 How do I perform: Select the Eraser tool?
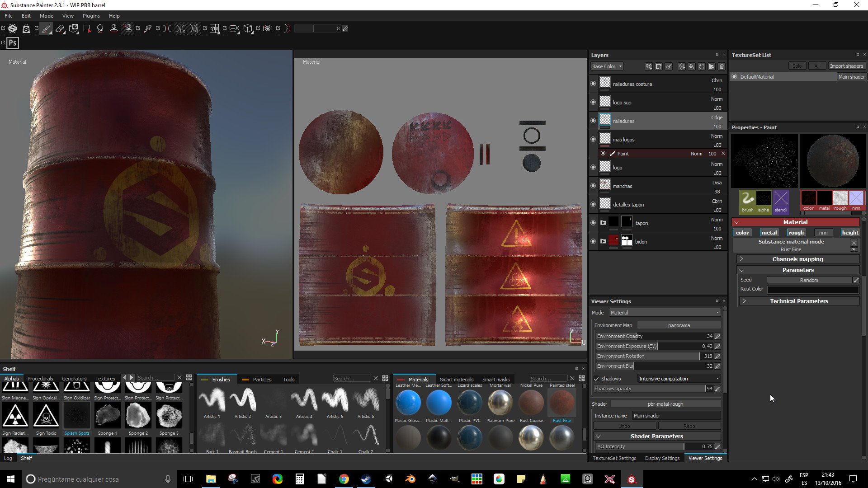pyautogui.click(x=60, y=28)
